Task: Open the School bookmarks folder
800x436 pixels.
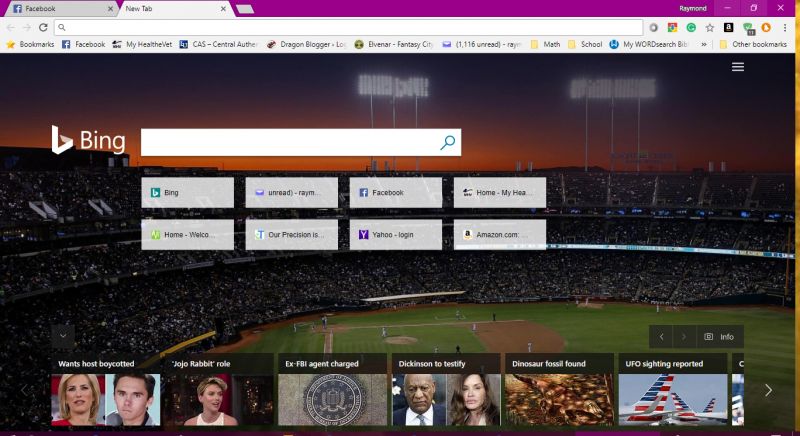Action: 585,44
